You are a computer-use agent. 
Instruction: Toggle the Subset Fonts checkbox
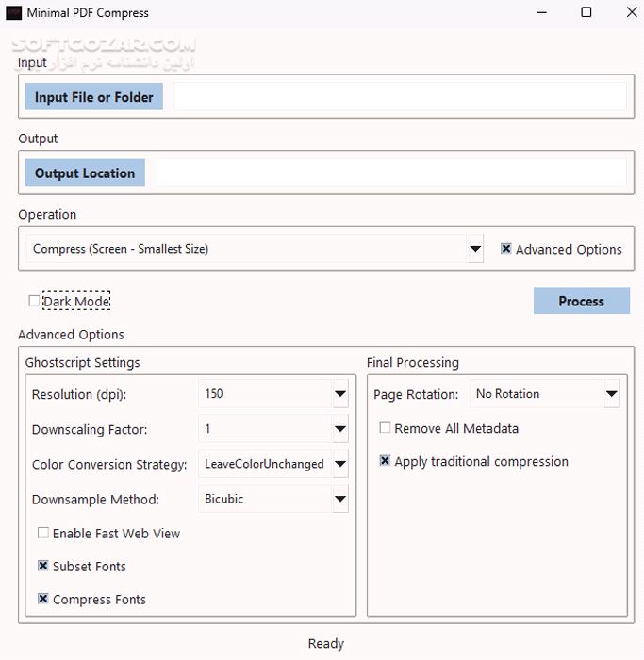click(x=43, y=566)
